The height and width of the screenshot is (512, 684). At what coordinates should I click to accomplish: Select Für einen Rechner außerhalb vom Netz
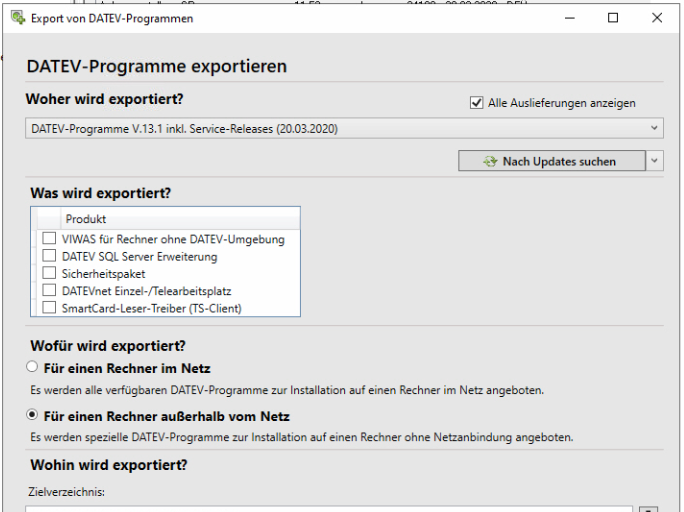click(32, 414)
